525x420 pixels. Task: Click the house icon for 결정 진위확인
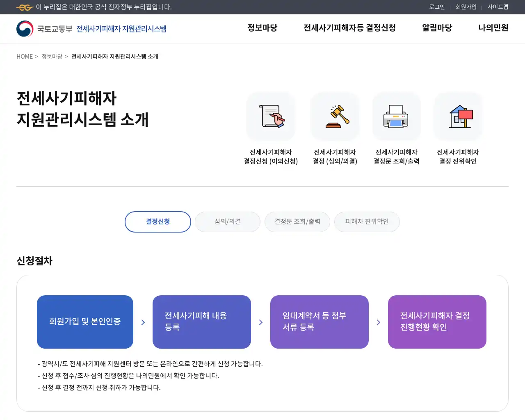pos(458,116)
